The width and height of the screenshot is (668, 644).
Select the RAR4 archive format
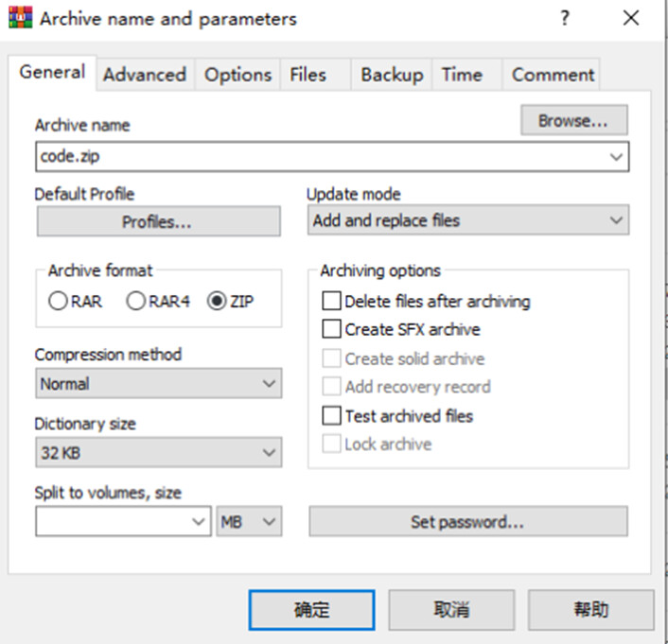click(158, 301)
